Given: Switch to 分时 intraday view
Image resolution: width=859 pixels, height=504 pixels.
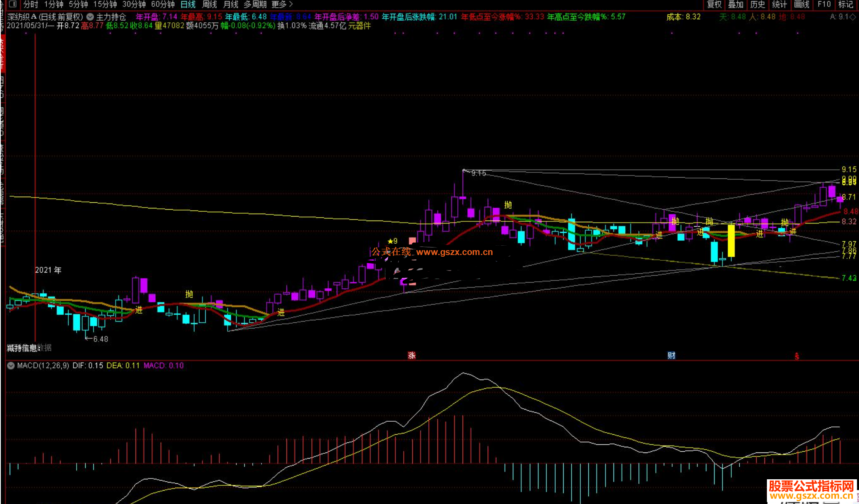Looking at the screenshot, I should pyautogui.click(x=30, y=4).
